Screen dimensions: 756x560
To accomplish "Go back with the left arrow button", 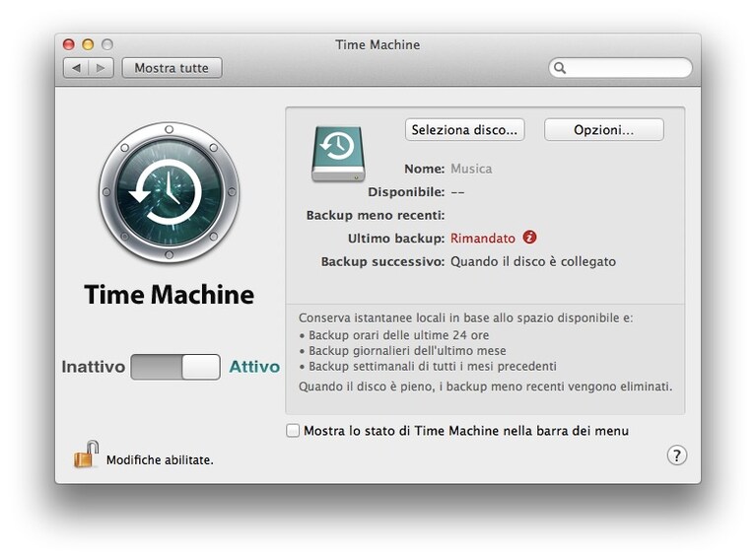I will click(x=76, y=68).
